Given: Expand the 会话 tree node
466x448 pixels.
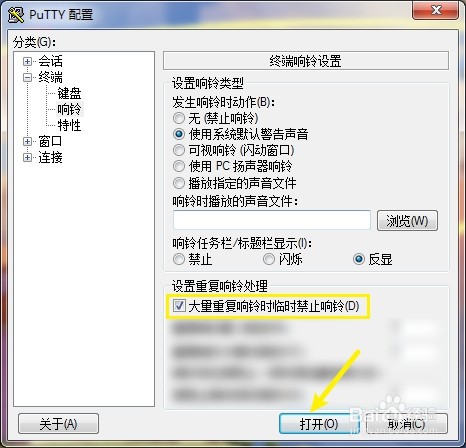Looking at the screenshot, I should coord(27,61).
